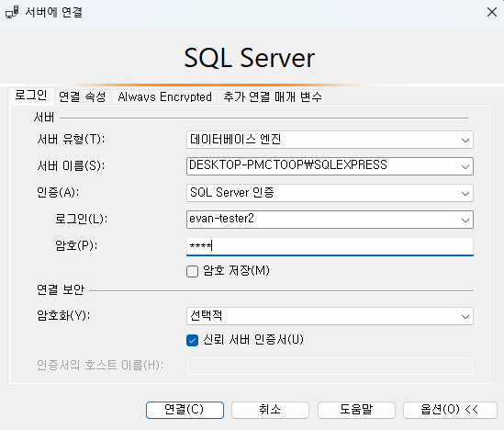Click the 취소 button
Image resolution: width=504 pixels, height=430 pixels.
point(270,410)
